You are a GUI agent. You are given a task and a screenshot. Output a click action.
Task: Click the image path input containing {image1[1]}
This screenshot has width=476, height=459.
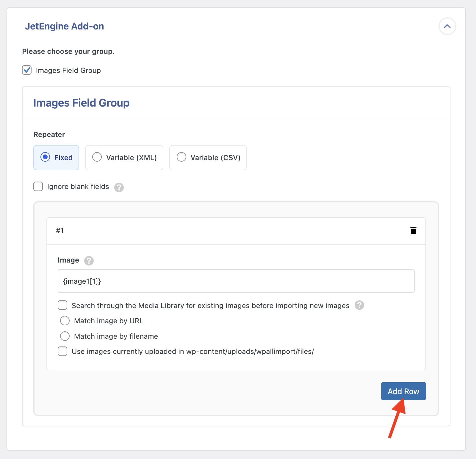click(236, 281)
